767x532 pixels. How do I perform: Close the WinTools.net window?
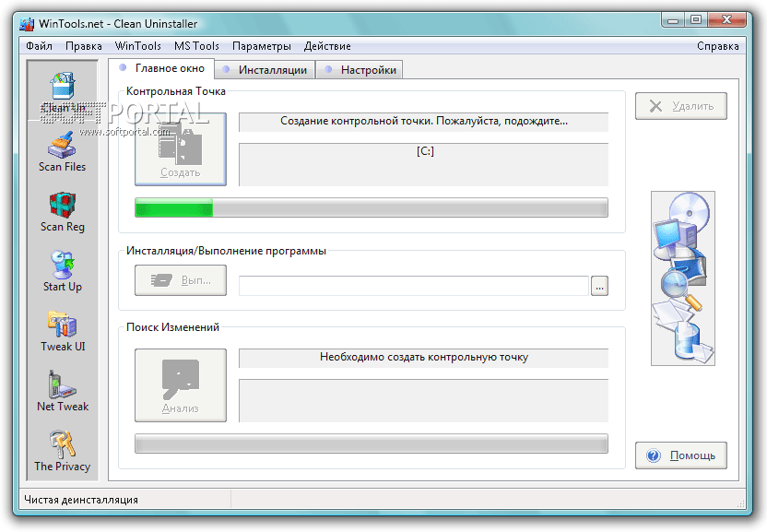point(726,20)
